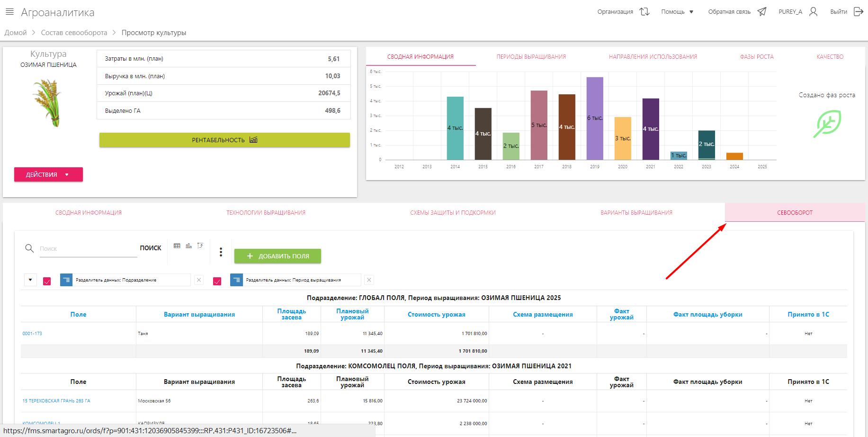Click the Обратная связь paper plane icon

[761, 12]
